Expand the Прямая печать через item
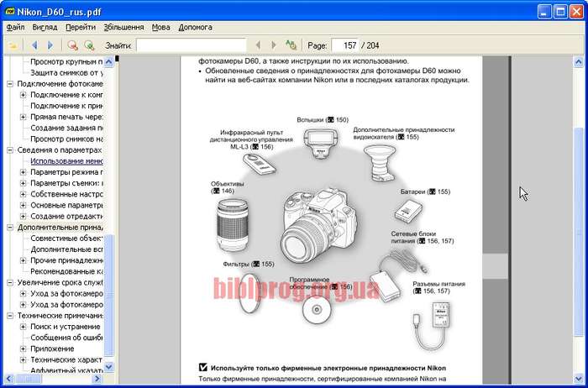 (x=23, y=117)
